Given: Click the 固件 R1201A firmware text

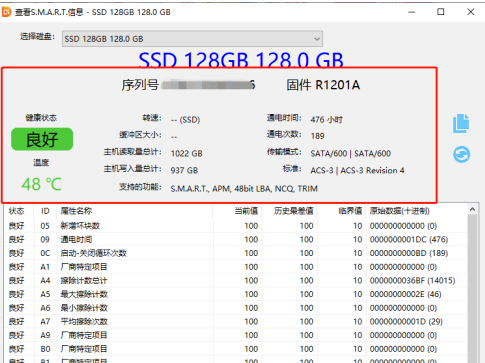Looking at the screenshot, I should point(323,85).
